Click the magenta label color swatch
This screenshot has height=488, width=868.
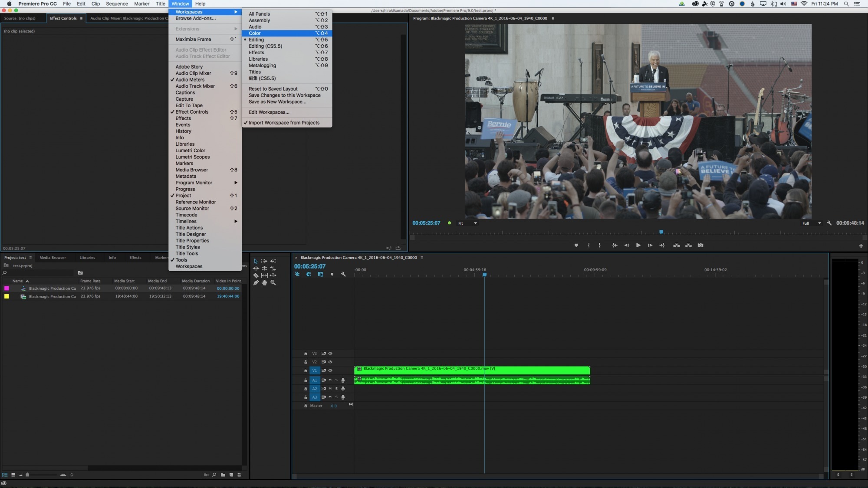(7, 288)
